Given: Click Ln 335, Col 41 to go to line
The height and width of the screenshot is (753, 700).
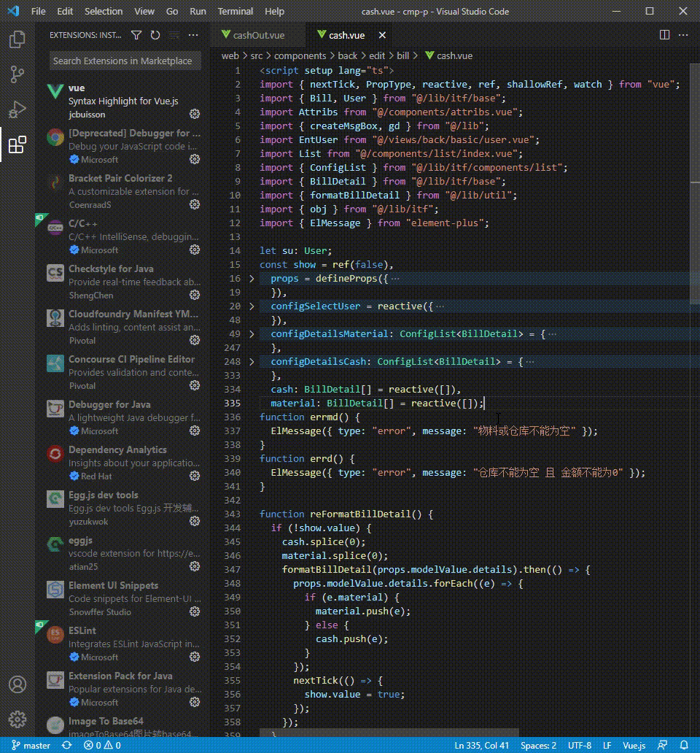Looking at the screenshot, I should [x=481, y=745].
